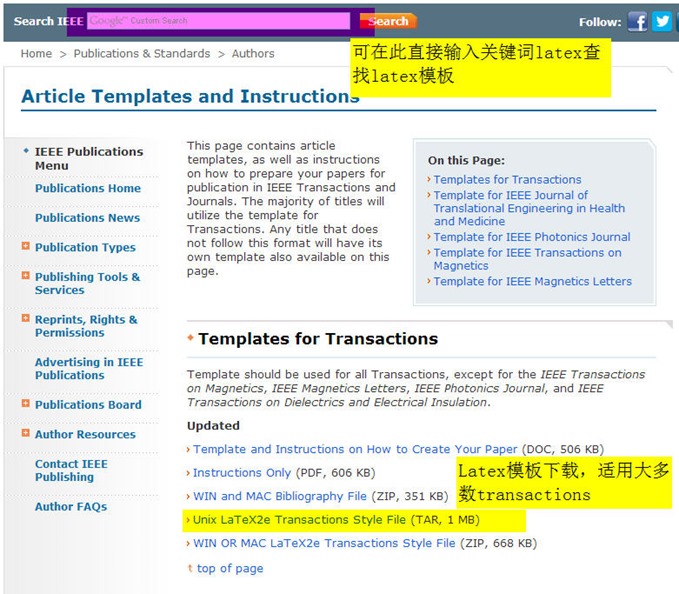Open IEEE Facebook page icon
The height and width of the screenshot is (594, 679).
click(x=637, y=21)
